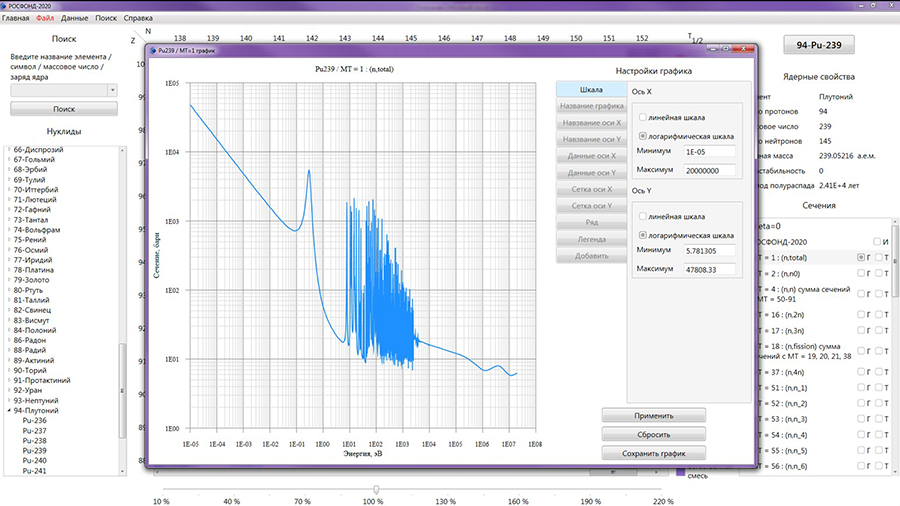Image resolution: width=900 pixels, height=506 pixels.
Task: Collapse the 94-Плутоний tree node
Action: coord(9,411)
